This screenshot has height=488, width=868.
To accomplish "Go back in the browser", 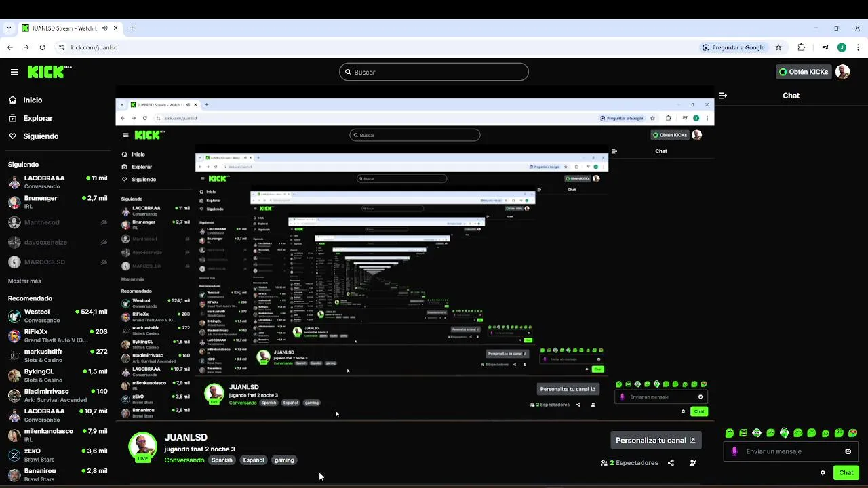I will (9, 47).
